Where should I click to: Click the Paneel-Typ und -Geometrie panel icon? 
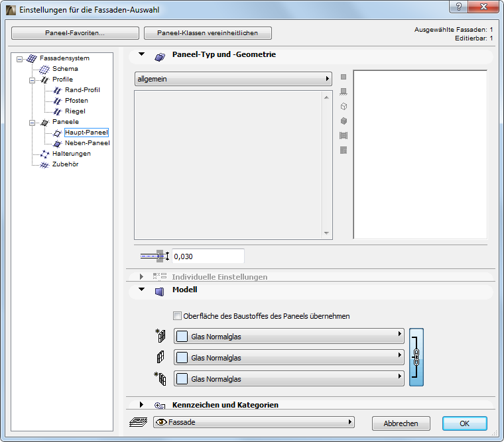(x=160, y=57)
